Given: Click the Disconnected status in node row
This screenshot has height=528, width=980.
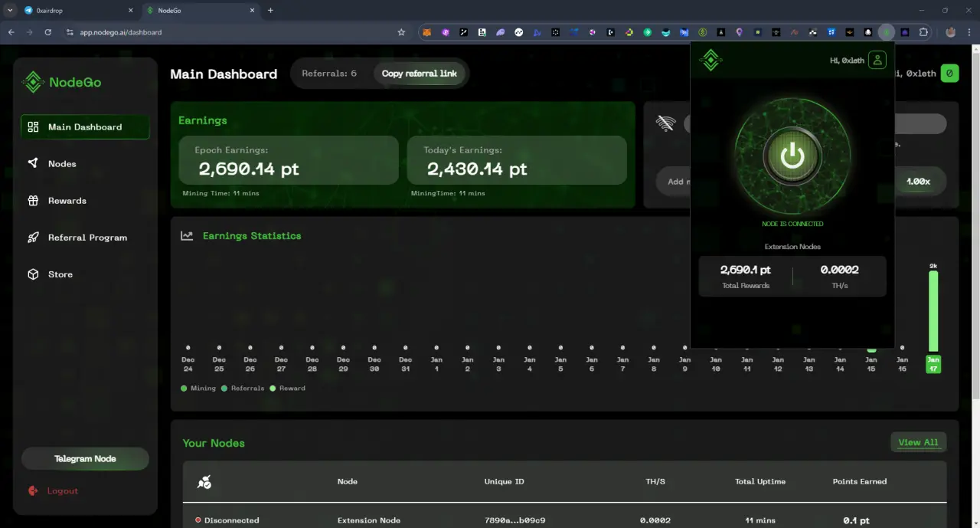Looking at the screenshot, I should click(x=227, y=520).
